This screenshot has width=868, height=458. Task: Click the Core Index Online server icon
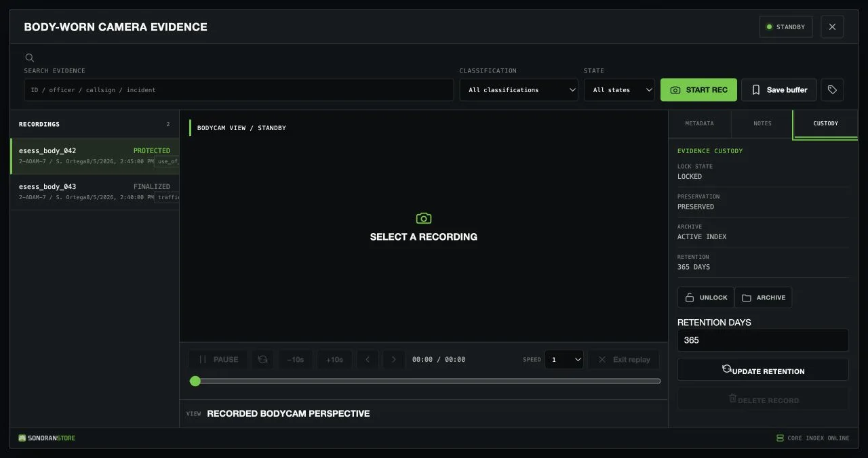[780, 438]
